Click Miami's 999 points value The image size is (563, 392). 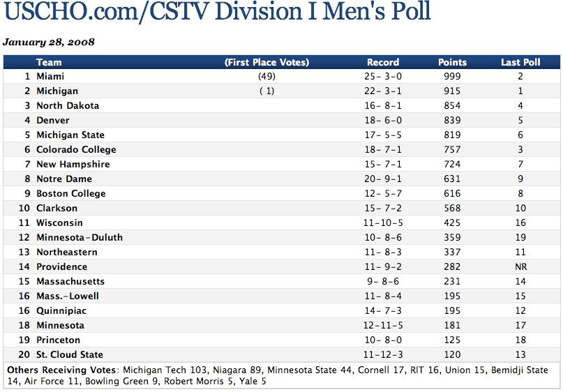click(x=452, y=76)
